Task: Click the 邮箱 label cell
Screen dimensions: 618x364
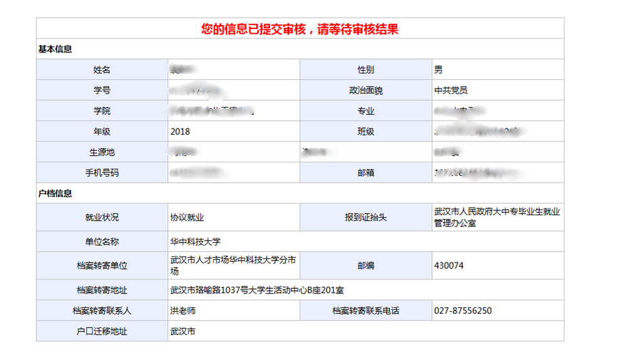Action: (x=366, y=173)
